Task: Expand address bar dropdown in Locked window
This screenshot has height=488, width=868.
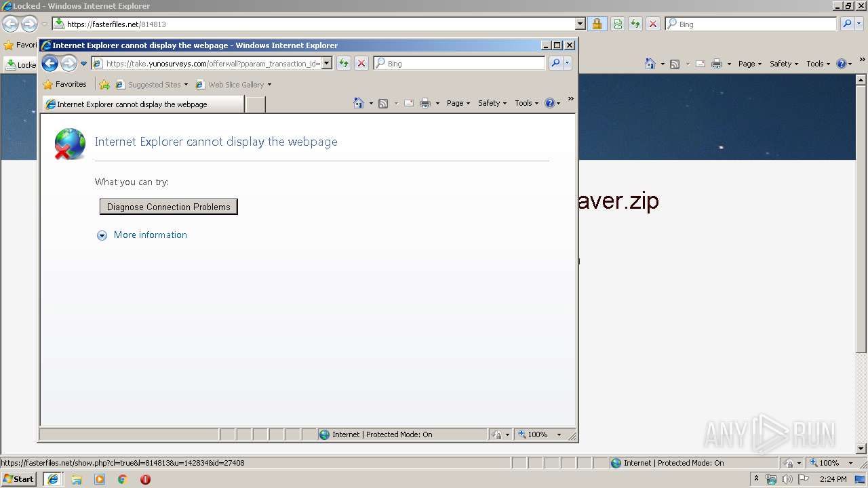Action: coord(580,24)
